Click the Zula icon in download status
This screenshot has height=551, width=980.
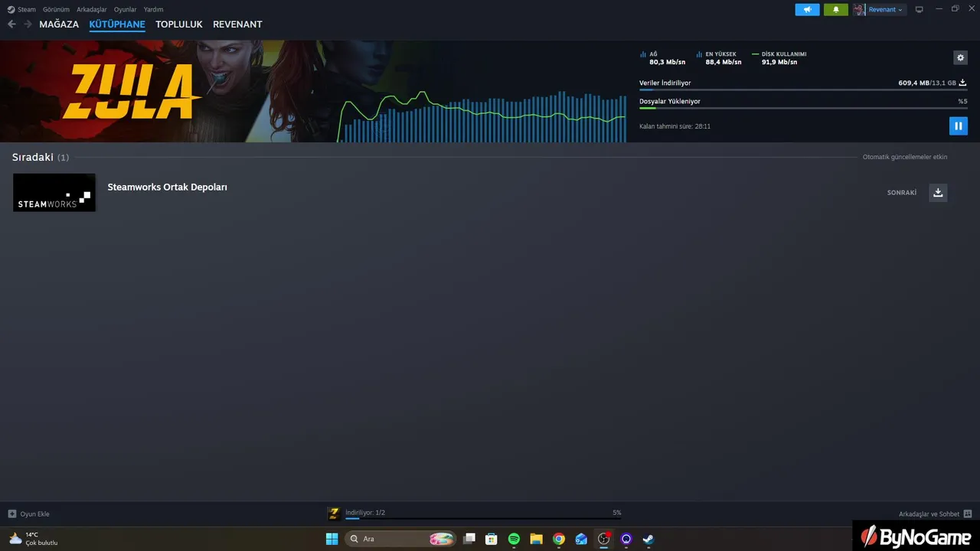[334, 514]
